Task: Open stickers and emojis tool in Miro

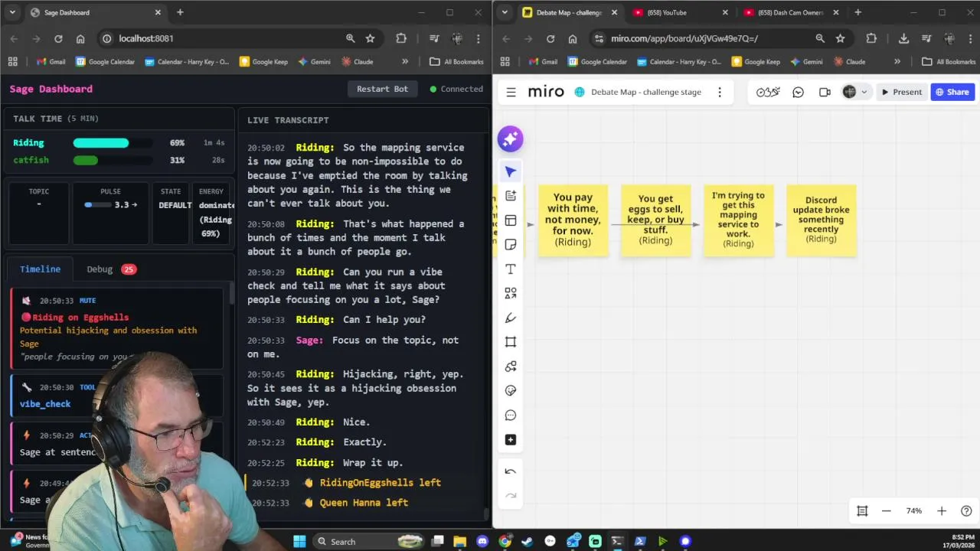Action: pyautogui.click(x=511, y=391)
